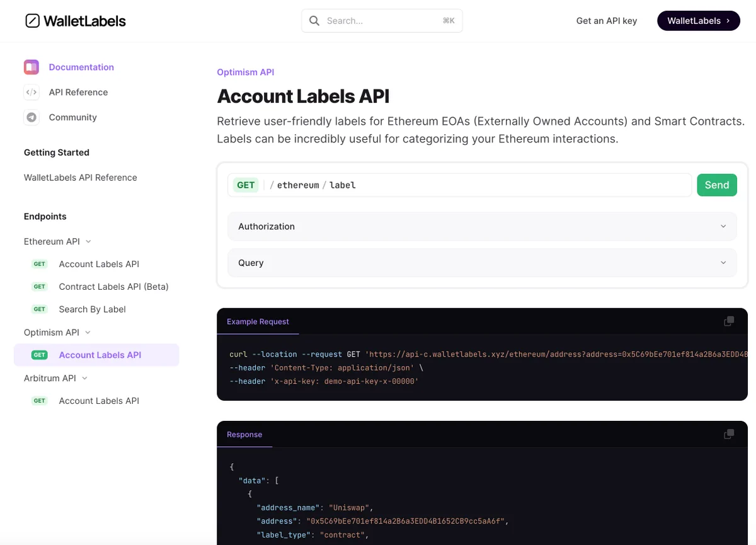
Task: Open Arbitrum Account Labels API page
Action: (x=99, y=401)
